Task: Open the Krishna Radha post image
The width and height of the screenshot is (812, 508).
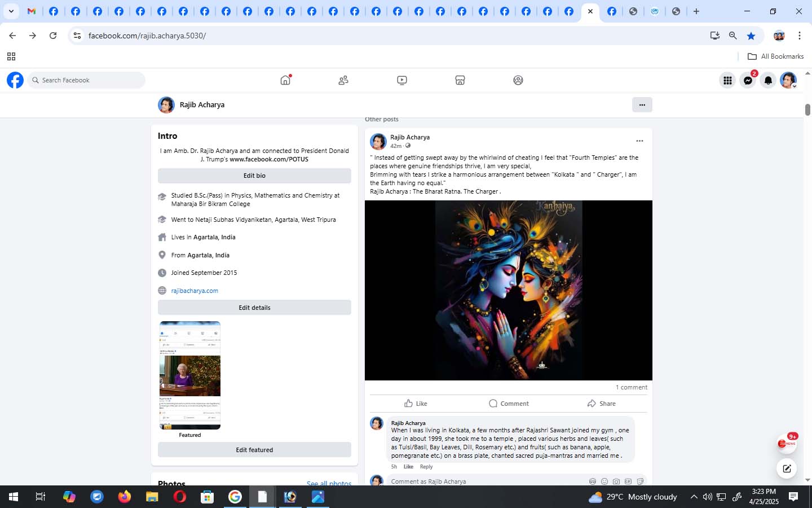Action: pos(509,291)
